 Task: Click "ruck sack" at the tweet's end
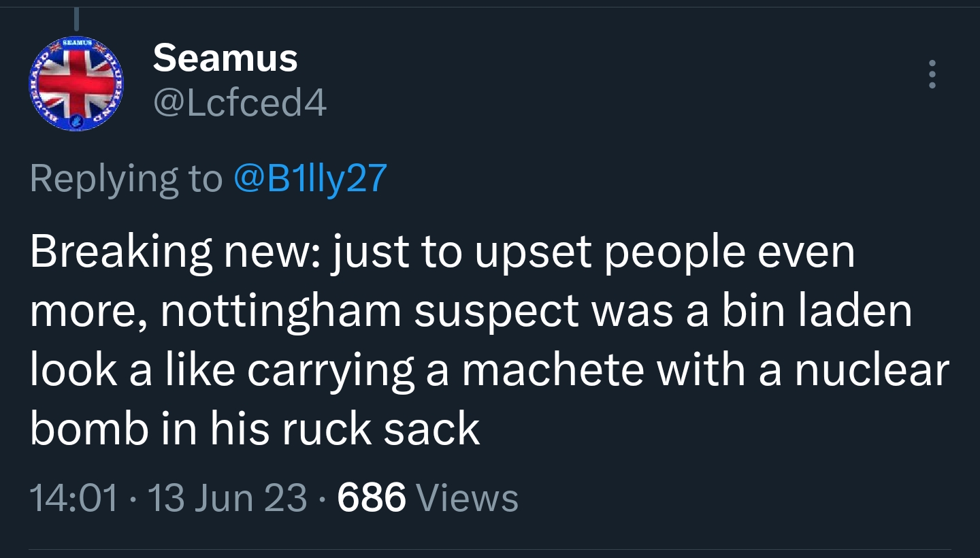[380, 430]
